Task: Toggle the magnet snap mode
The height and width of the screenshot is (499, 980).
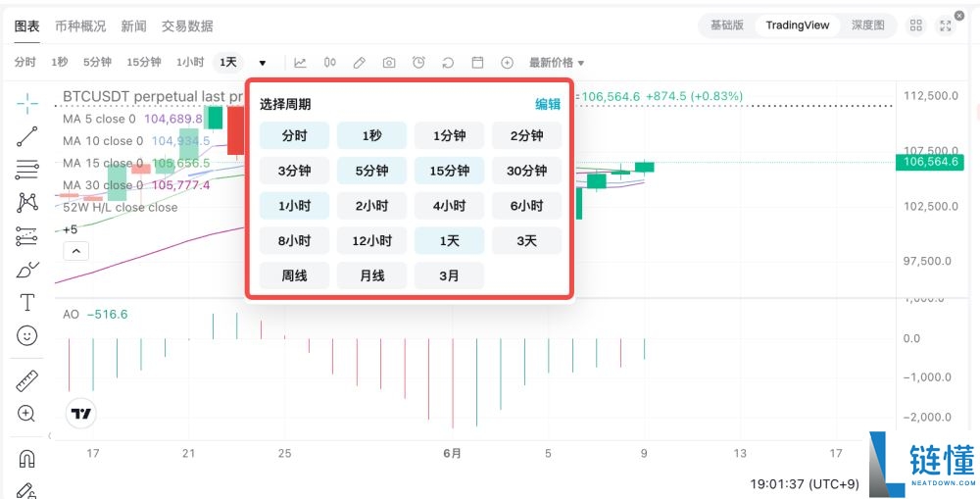Action: tap(26, 460)
